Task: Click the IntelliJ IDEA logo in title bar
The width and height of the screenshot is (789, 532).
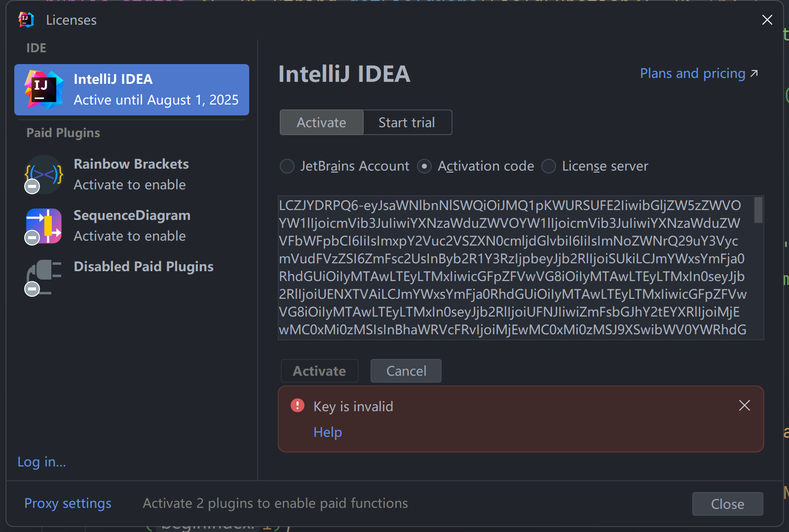Action: [x=26, y=20]
